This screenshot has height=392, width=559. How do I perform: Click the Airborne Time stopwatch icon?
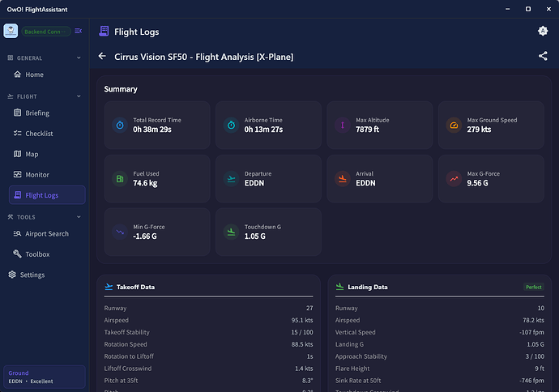click(x=231, y=125)
